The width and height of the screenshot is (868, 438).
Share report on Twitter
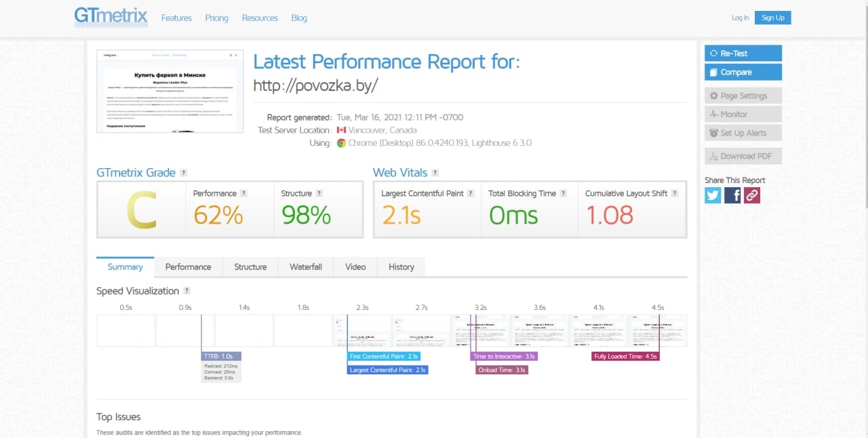[713, 195]
